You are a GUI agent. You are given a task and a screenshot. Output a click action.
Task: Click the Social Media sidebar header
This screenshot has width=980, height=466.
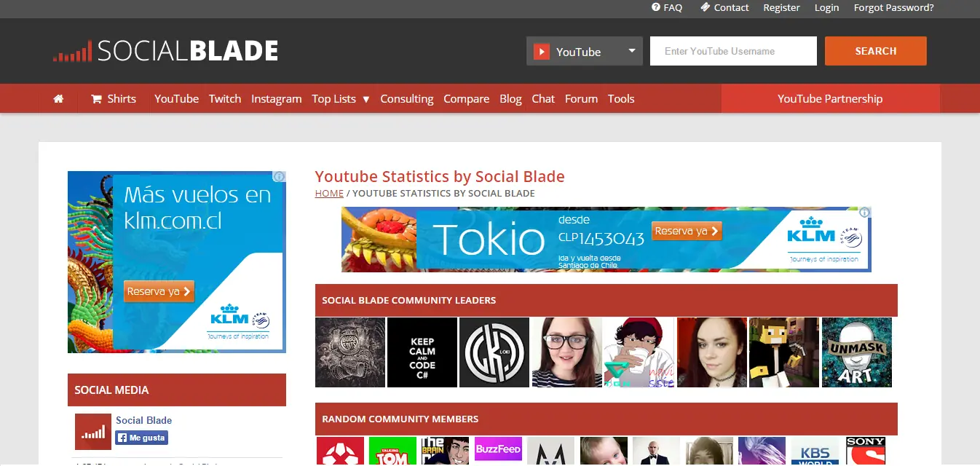tap(177, 390)
